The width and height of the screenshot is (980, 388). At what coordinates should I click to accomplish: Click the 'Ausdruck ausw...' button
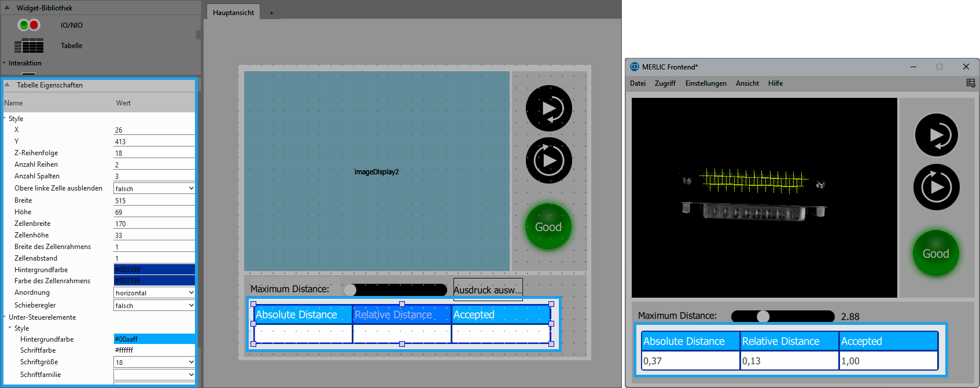(x=488, y=290)
